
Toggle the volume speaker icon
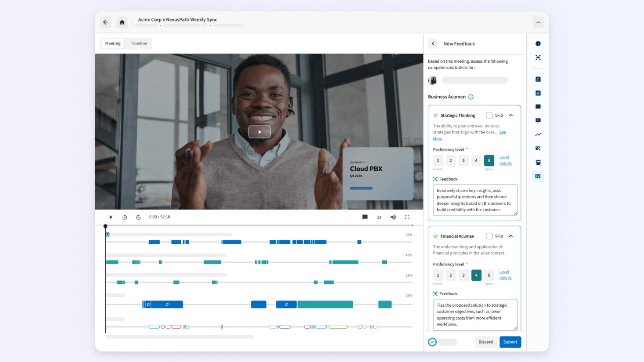[393, 217]
